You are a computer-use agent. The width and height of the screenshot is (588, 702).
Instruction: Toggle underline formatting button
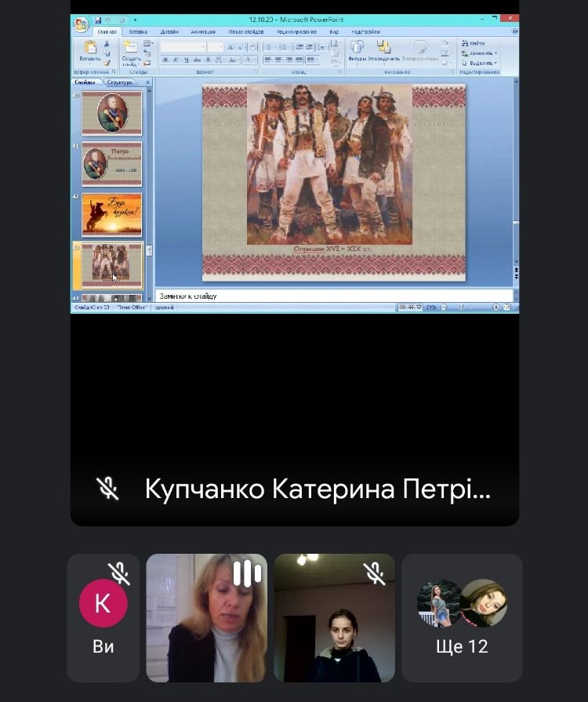click(186, 60)
